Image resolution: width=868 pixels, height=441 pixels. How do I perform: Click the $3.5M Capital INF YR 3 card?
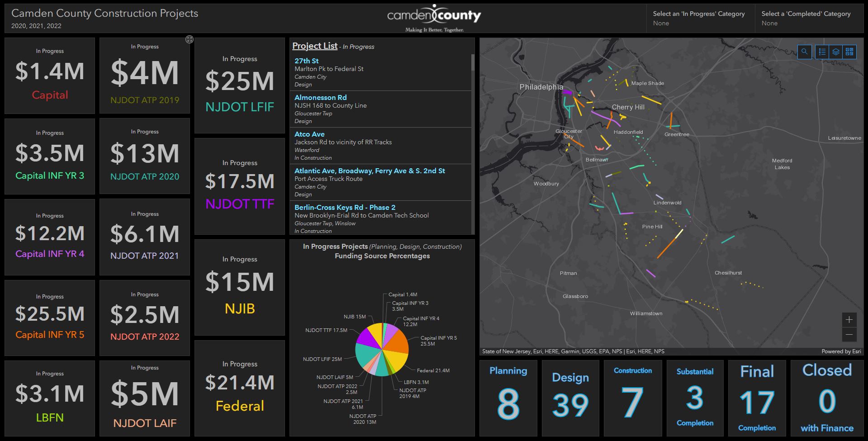point(50,156)
